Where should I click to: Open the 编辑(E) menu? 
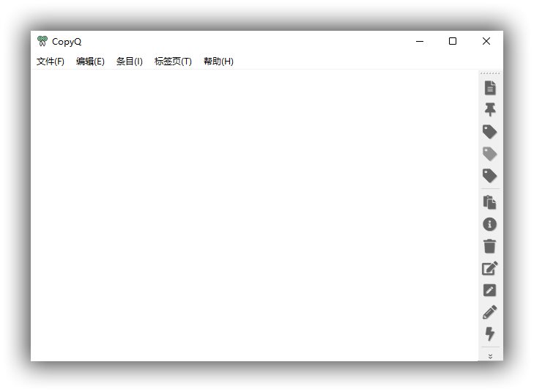(90, 62)
